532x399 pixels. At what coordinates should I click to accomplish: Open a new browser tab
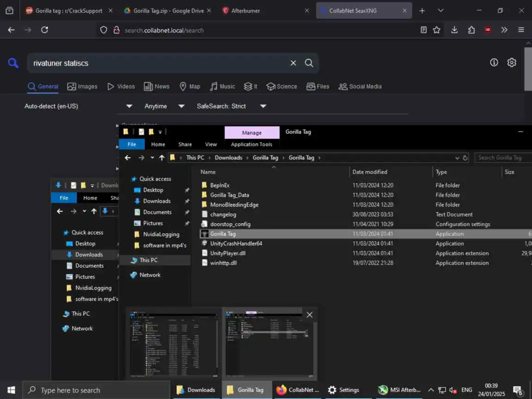[x=422, y=11]
